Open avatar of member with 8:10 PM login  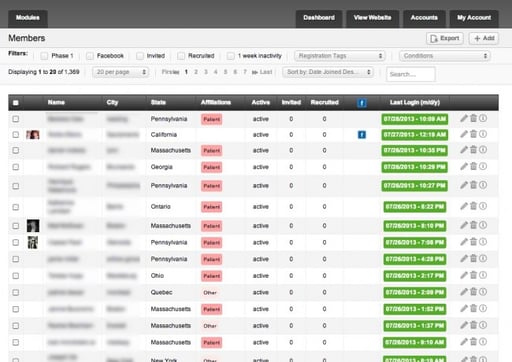(x=33, y=226)
